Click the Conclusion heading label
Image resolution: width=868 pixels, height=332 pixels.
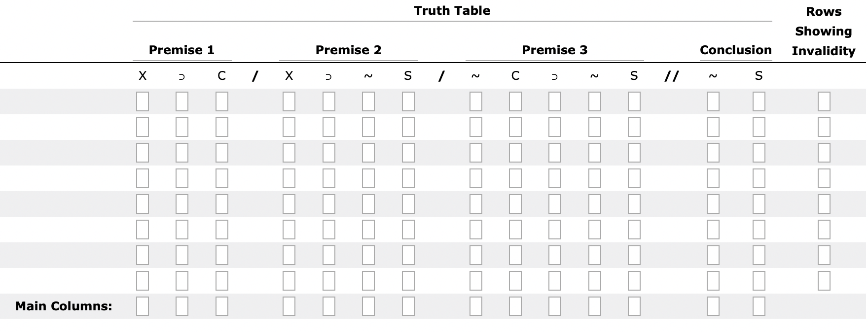(735, 50)
